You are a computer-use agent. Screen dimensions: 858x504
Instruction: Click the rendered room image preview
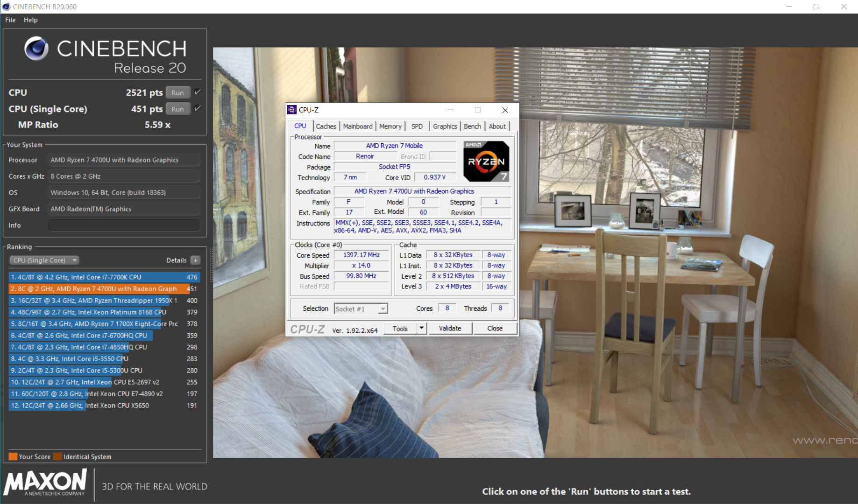pyautogui.click(x=535, y=252)
